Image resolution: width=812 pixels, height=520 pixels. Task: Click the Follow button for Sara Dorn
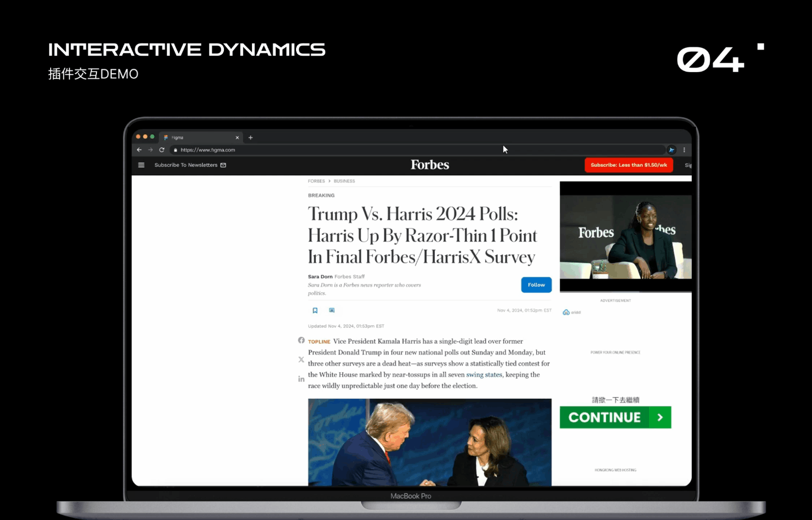[536, 285]
